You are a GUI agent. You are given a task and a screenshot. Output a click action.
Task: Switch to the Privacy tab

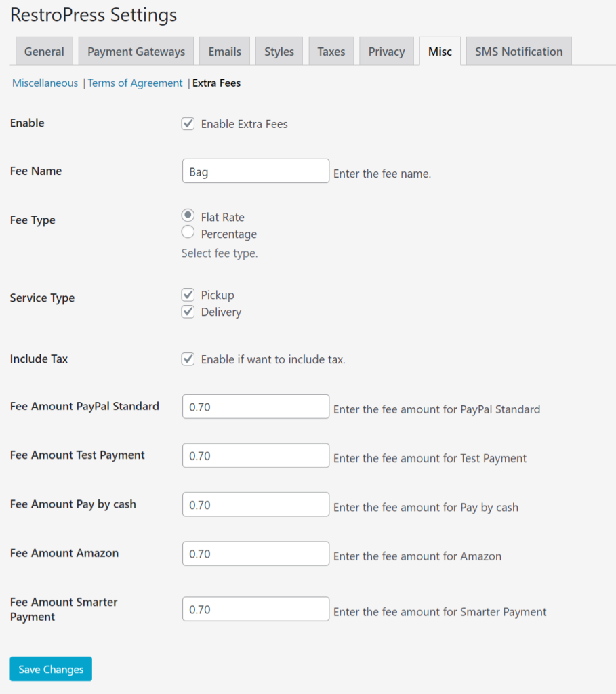(386, 52)
